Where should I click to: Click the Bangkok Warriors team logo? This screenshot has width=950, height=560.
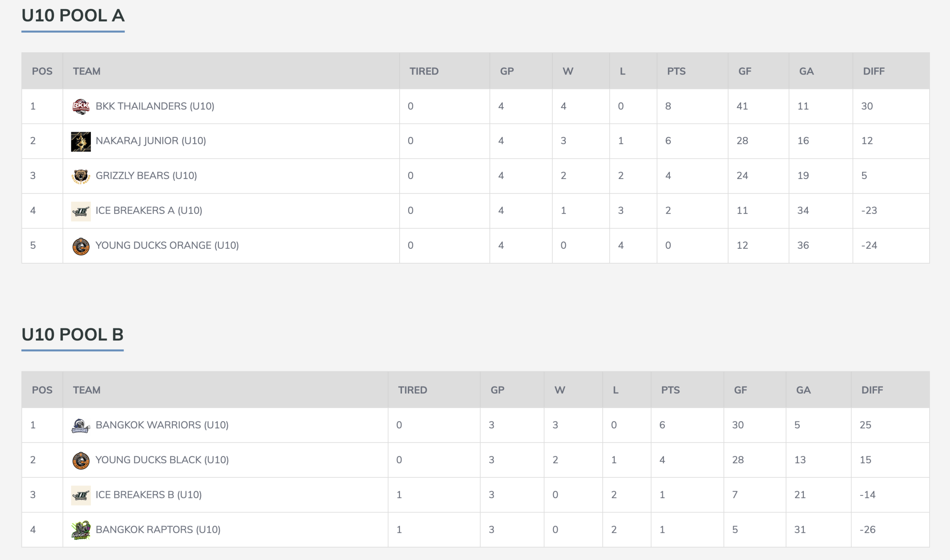pos(81,426)
